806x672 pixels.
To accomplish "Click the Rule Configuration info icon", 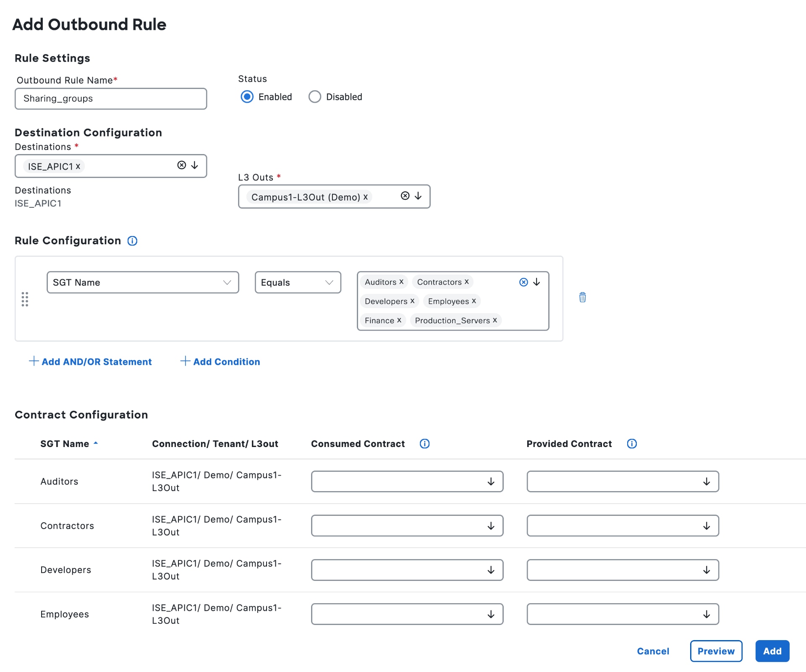I will [132, 241].
